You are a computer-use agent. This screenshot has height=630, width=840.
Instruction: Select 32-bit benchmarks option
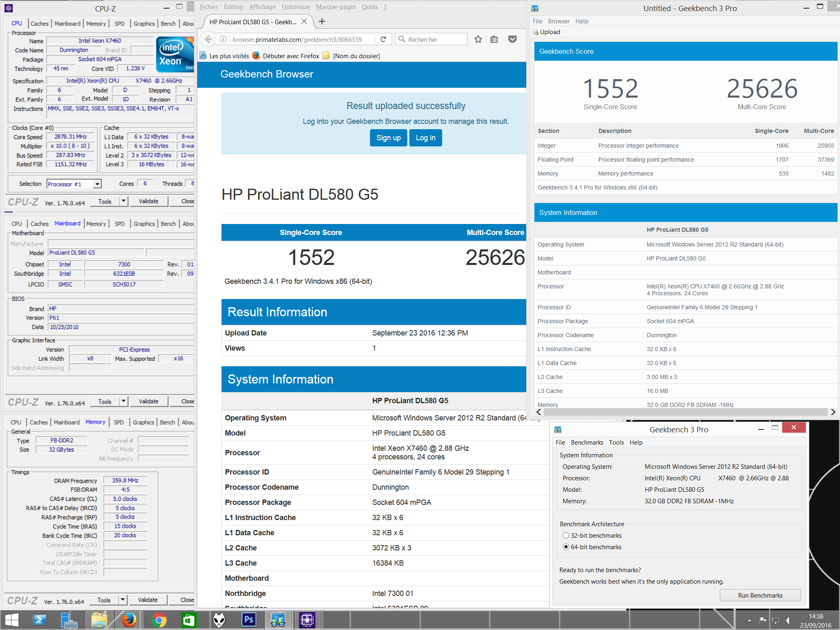coord(592,535)
